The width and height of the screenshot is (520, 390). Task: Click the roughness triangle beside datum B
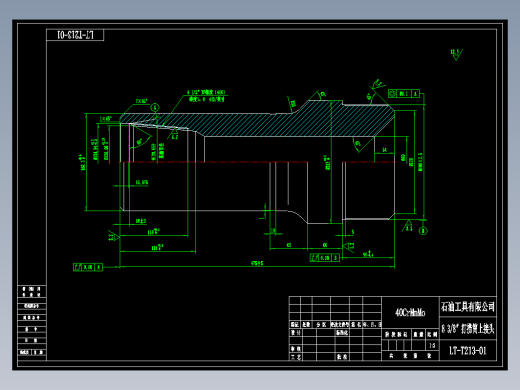(407, 226)
